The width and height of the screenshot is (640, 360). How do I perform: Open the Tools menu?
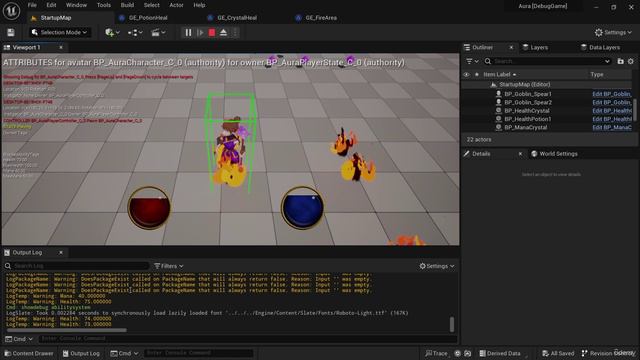[104, 5]
